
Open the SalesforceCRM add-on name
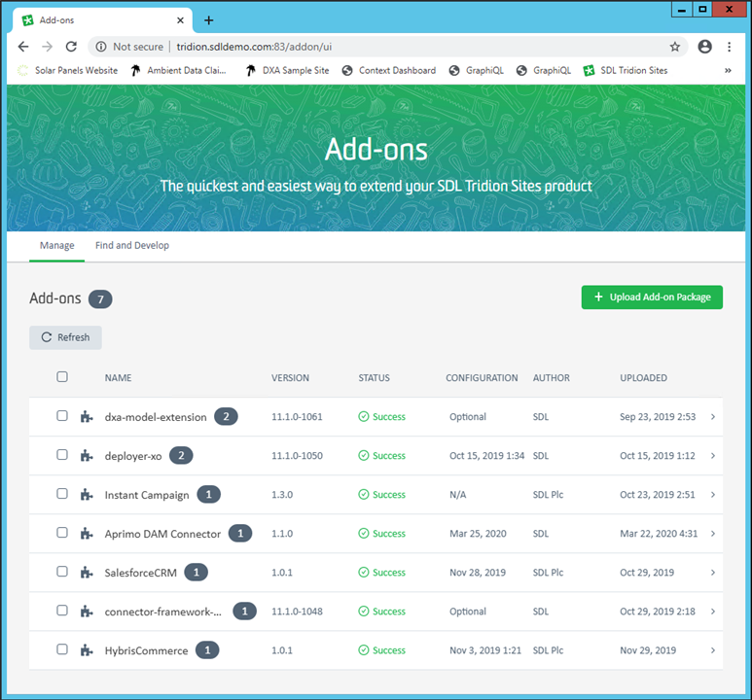click(x=140, y=573)
